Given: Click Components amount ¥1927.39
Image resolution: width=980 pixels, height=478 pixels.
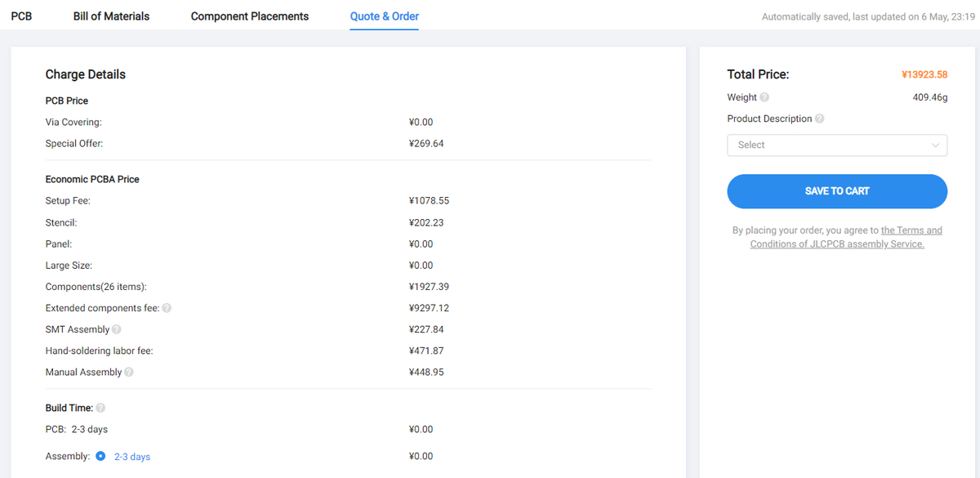Looking at the screenshot, I should (x=429, y=287).
